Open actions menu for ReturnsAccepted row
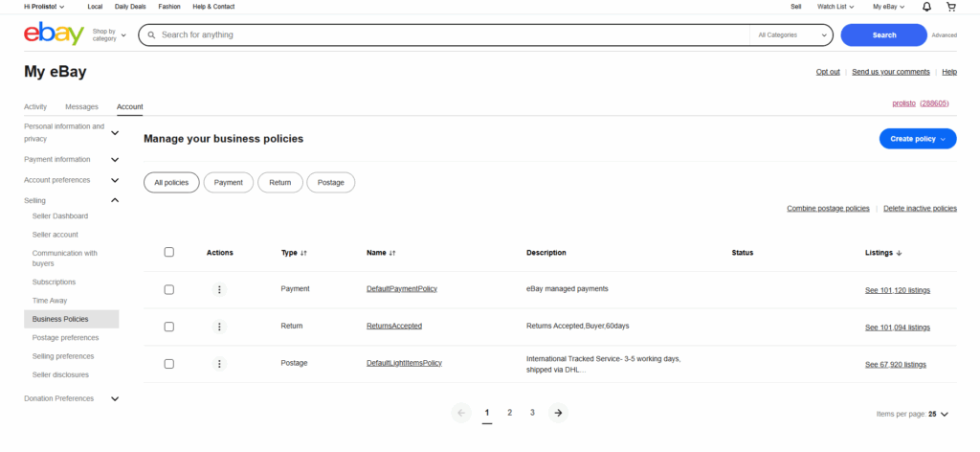Viewport: 980px width, 452px height. coord(219,327)
